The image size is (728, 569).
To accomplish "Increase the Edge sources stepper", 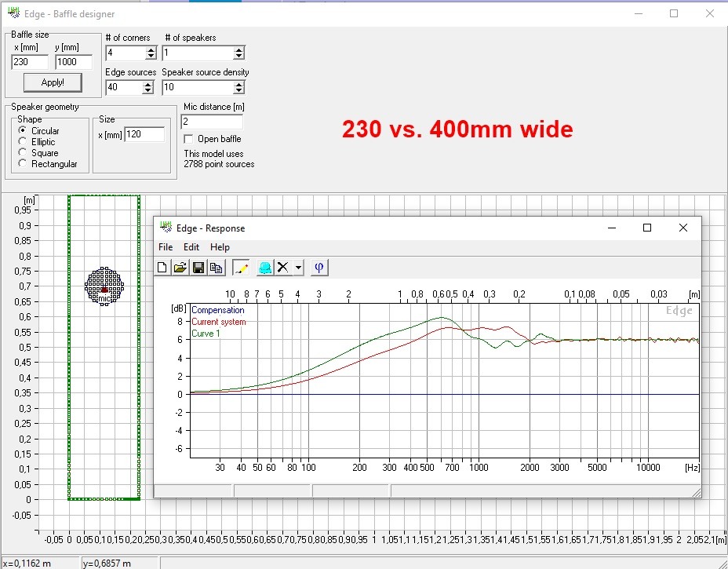I will [x=147, y=84].
